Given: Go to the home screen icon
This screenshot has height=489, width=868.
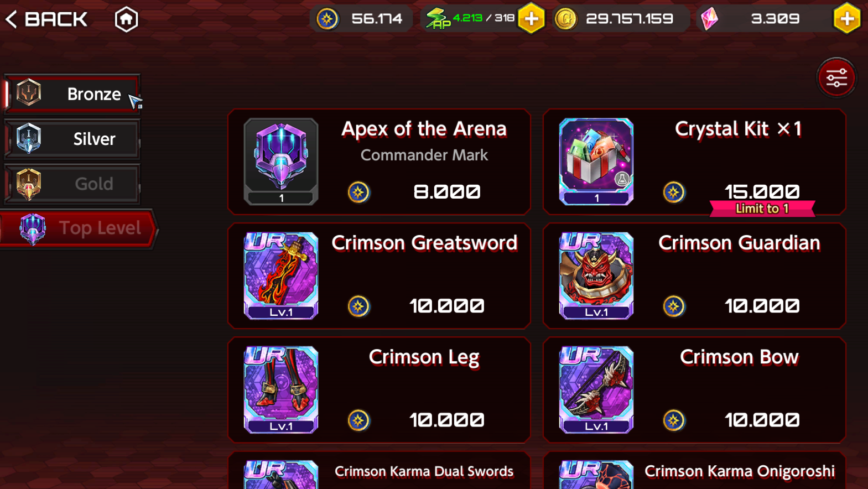Looking at the screenshot, I should pos(126,19).
